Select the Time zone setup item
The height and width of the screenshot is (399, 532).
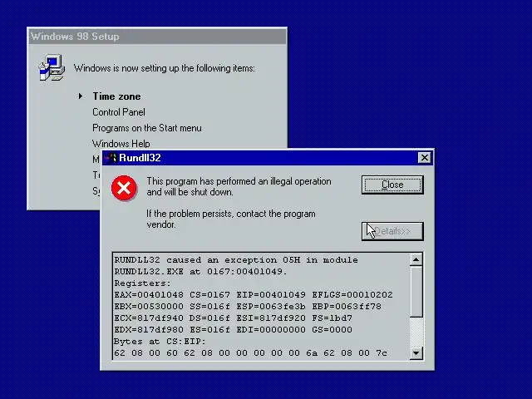116,96
